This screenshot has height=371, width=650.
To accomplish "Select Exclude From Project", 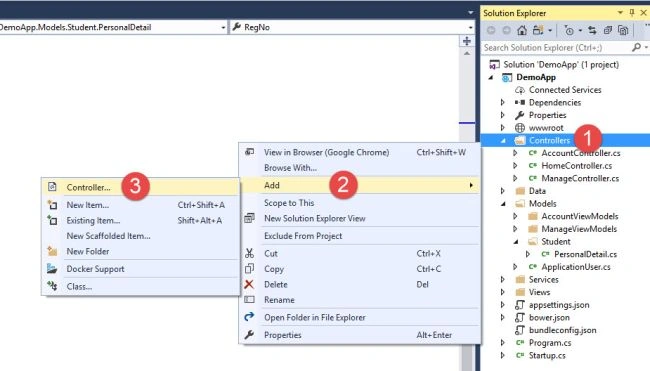I will 359,236.
